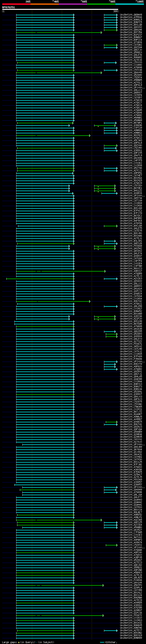Click the short cyan segment beside UniRef100_Q8LG58
The width and height of the screenshot is (146, 644).
[111, 307]
